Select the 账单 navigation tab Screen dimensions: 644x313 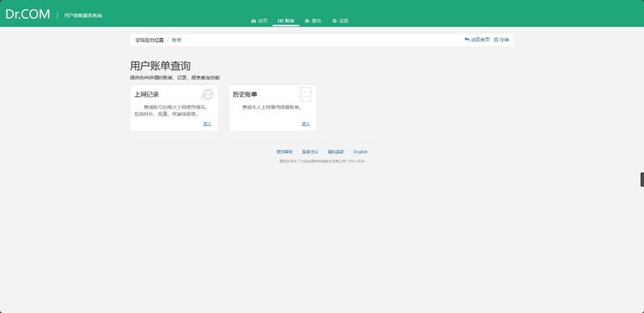286,21
